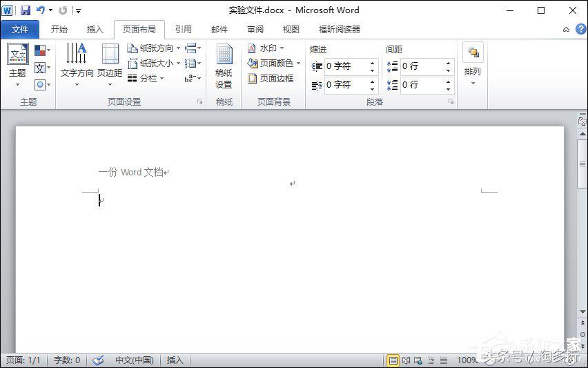Viewport: 588px width, 368px height.
Task: Choose 纸张方向 orientation
Action: coord(154,48)
